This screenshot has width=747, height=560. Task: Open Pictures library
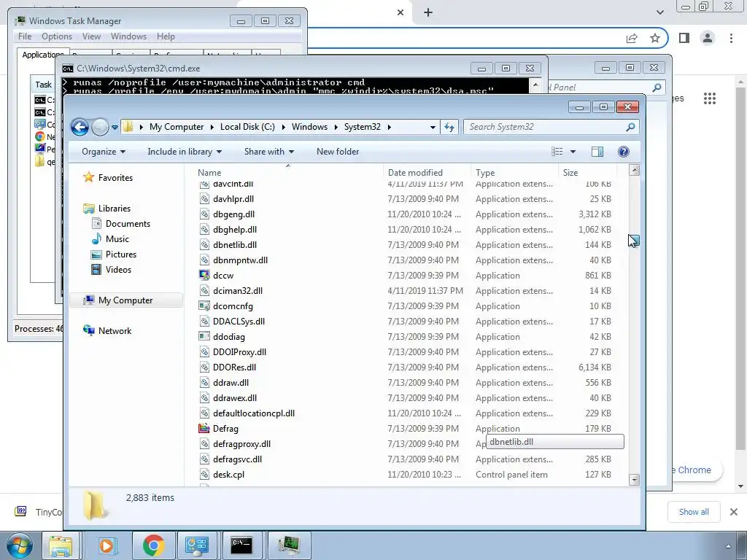(121, 254)
